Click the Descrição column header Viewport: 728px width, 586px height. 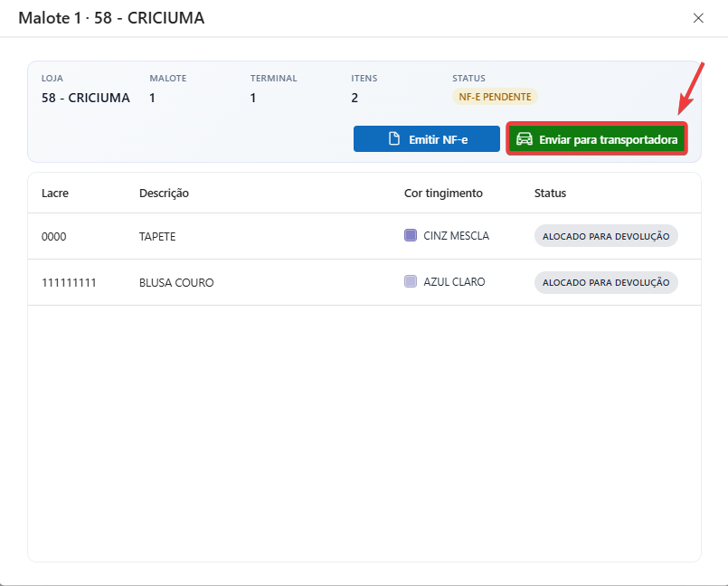coord(164,193)
